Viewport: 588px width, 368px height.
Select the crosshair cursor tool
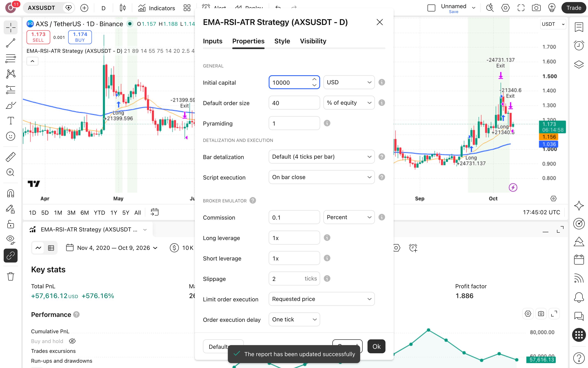tap(11, 28)
